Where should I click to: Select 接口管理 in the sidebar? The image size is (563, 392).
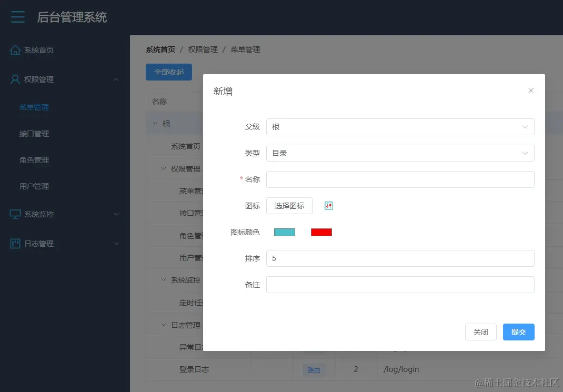[34, 134]
